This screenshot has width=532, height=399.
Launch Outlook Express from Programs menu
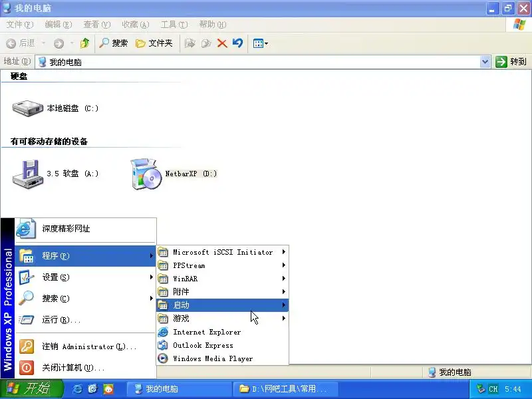[x=223, y=345]
